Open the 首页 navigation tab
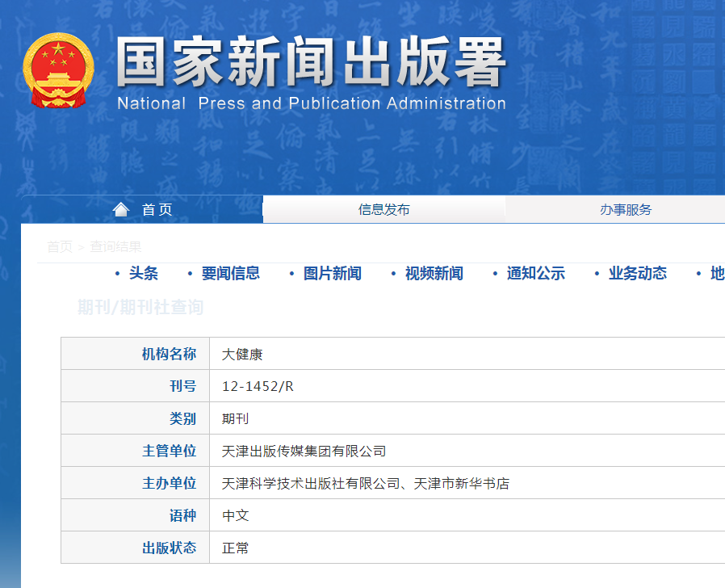 157,210
